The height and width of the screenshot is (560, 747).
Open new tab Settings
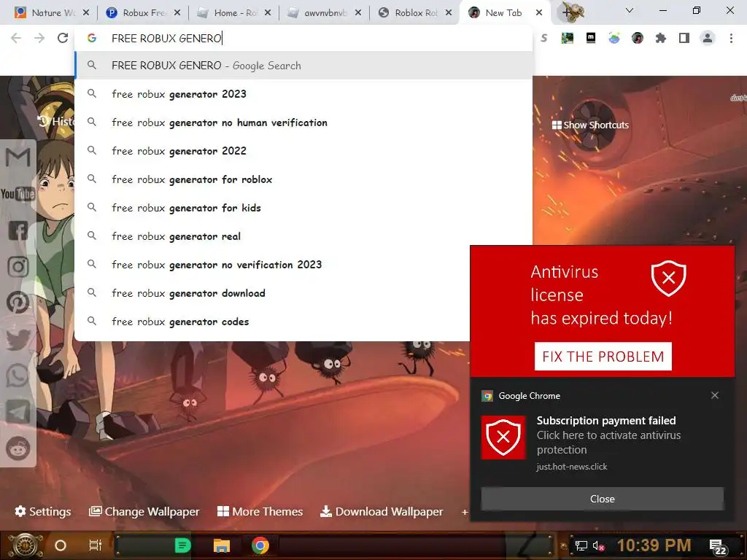pyautogui.click(x=43, y=511)
